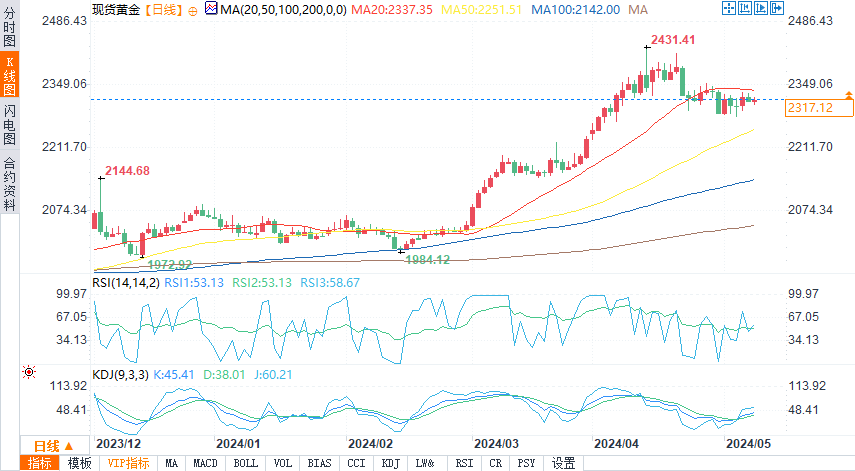
Task: Choose the LW& indicator button
Action: [425, 463]
